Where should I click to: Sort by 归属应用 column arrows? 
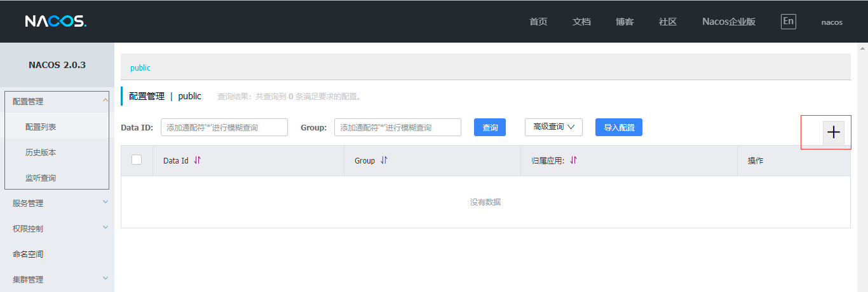click(x=573, y=161)
